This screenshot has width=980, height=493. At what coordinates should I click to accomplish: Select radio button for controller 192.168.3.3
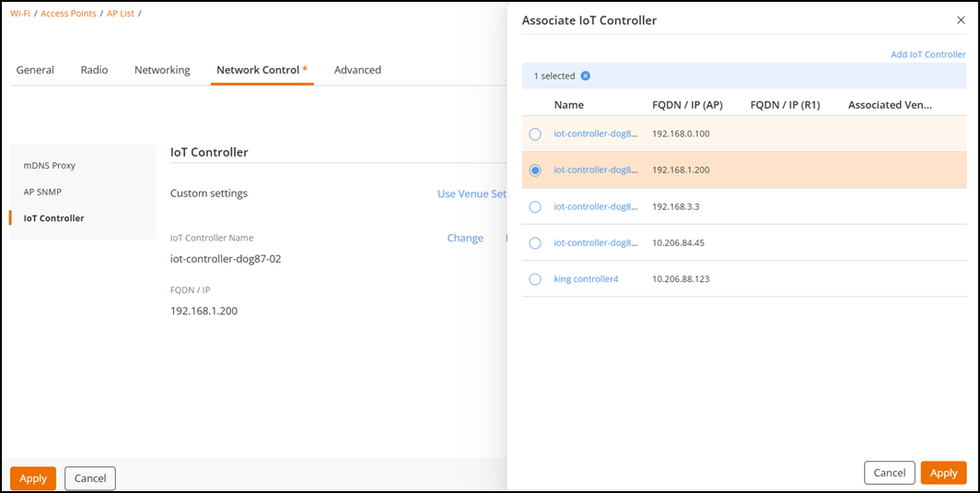tap(535, 206)
